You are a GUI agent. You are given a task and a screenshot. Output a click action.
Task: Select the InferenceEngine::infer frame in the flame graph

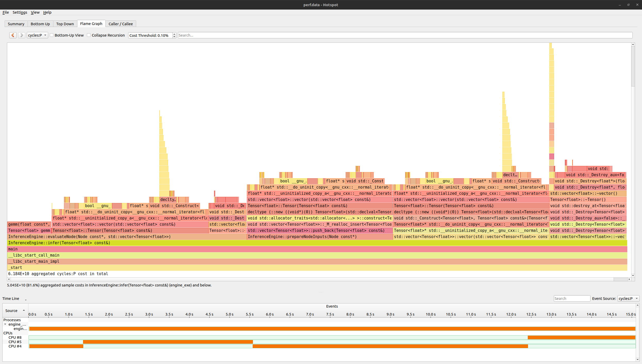click(x=317, y=243)
